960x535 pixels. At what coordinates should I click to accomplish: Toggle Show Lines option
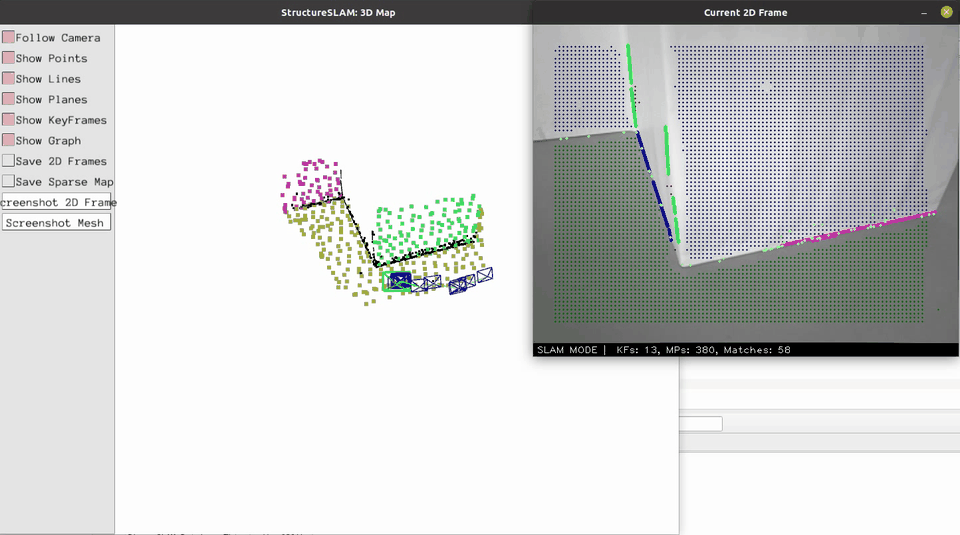(9, 78)
